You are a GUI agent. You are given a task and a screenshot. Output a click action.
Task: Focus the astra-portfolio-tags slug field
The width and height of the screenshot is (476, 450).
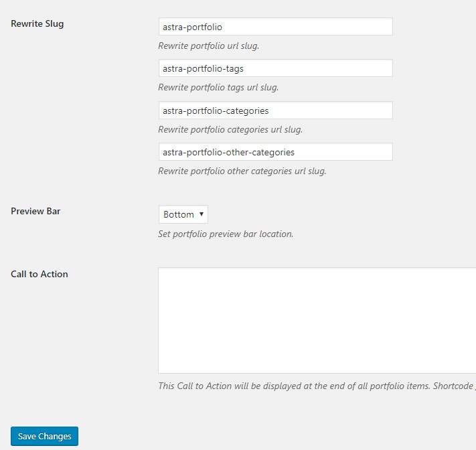275,68
